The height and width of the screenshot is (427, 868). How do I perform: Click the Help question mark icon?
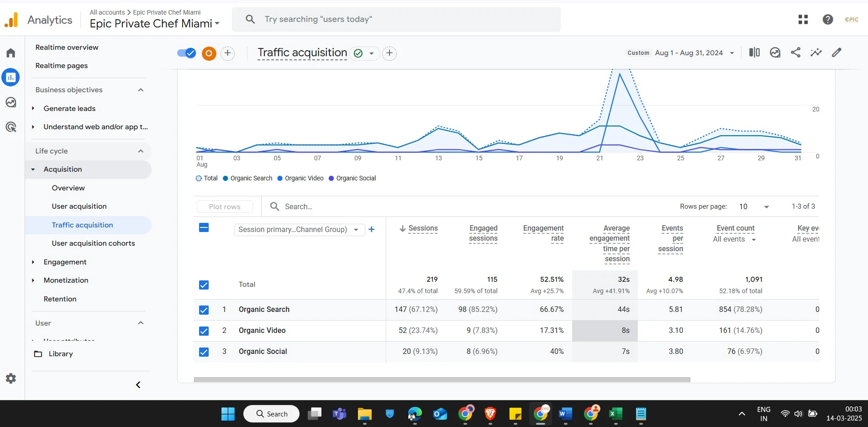click(827, 19)
